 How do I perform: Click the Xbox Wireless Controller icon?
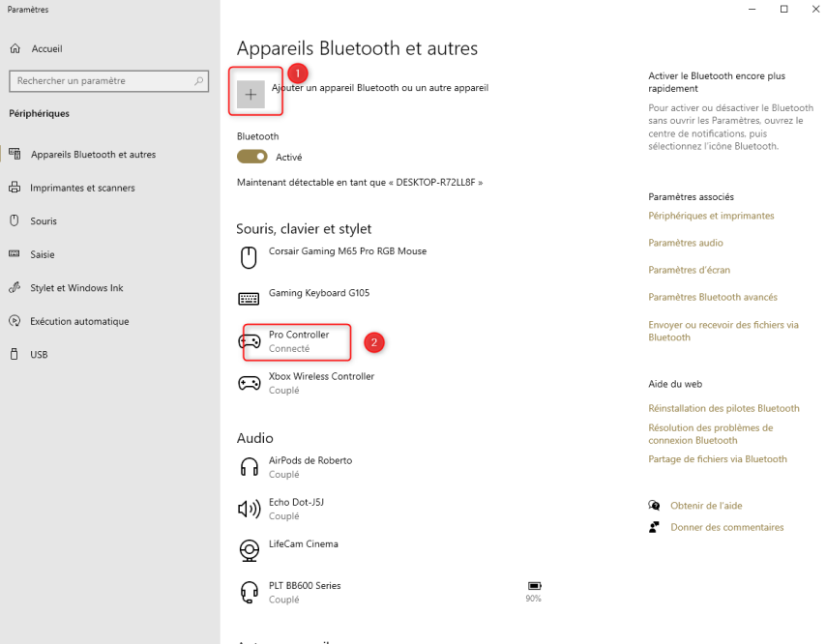coord(249,383)
